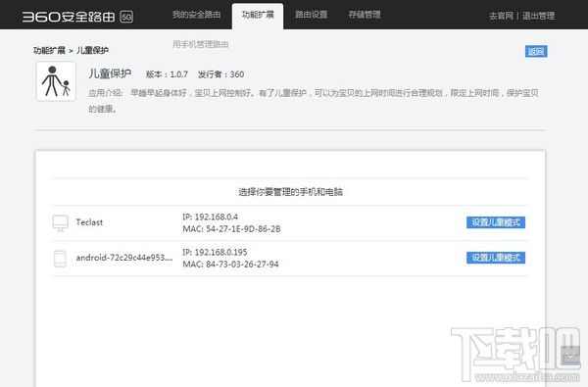Screen dimensions: 588x387
Task: Click MAC 84-73-03-26-27-94 text
Action: [x=230, y=264]
